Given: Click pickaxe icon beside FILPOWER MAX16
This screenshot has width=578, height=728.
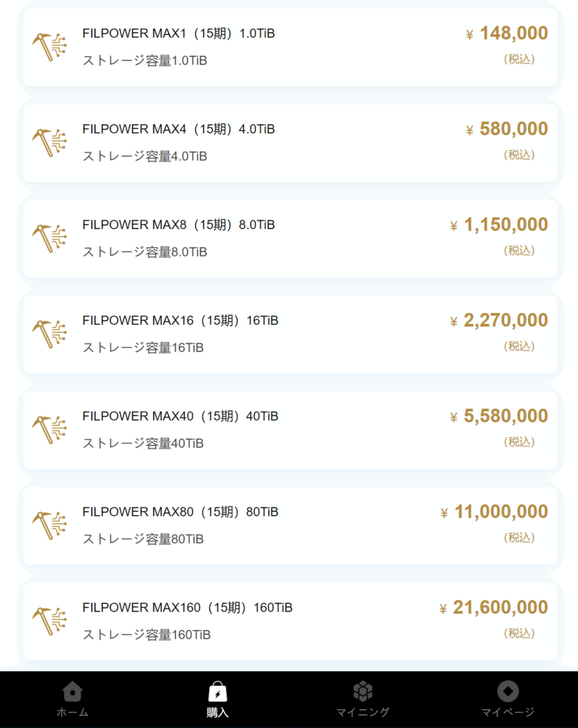Looking at the screenshot, I should click(x=49, y=334).
